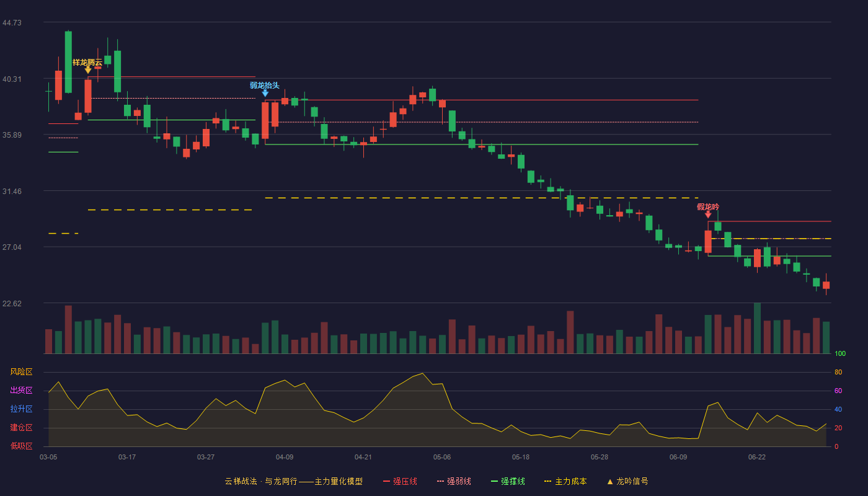This screenshot has width=868, height=496.
Task: Click the red arrow under 假龙吟
Action: [x=708, y=215]
